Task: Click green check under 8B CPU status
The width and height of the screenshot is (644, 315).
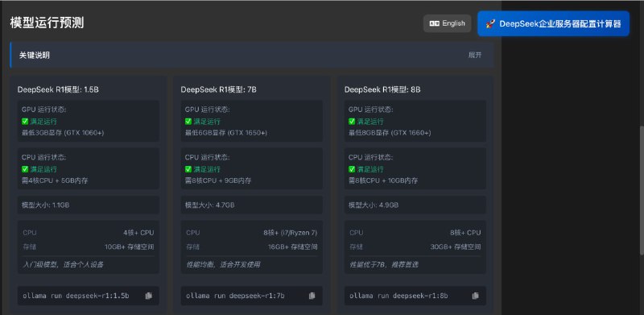Action: 352,169
